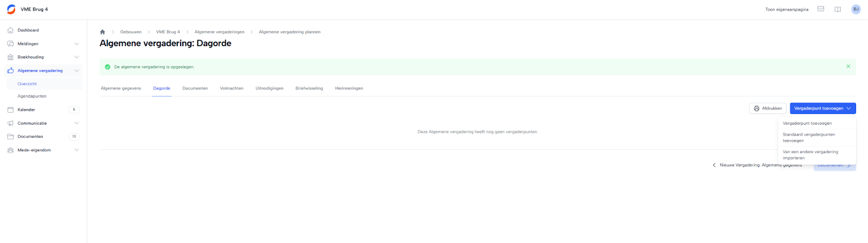The height and width of the screenshot is (243, 868).
Task: Open the mail envelope icon
Action: click(821, 9)
